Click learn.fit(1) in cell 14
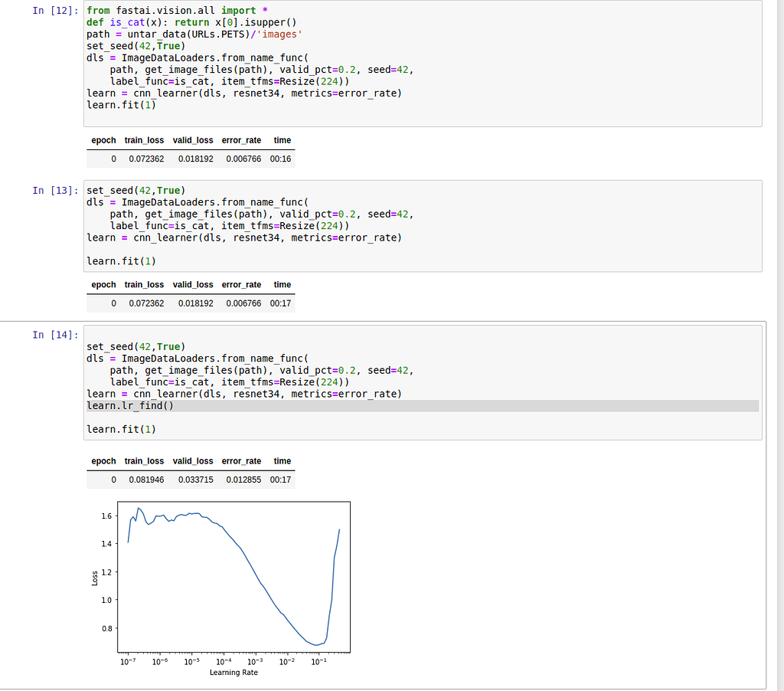Viewport: 784px width, 691px height. coord(121,429)
